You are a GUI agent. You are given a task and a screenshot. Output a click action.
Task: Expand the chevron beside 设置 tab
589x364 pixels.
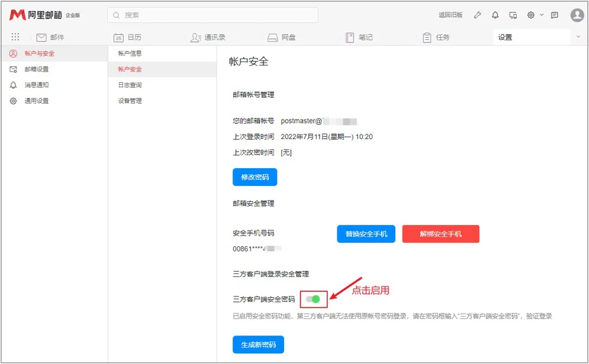pos(578,37)
